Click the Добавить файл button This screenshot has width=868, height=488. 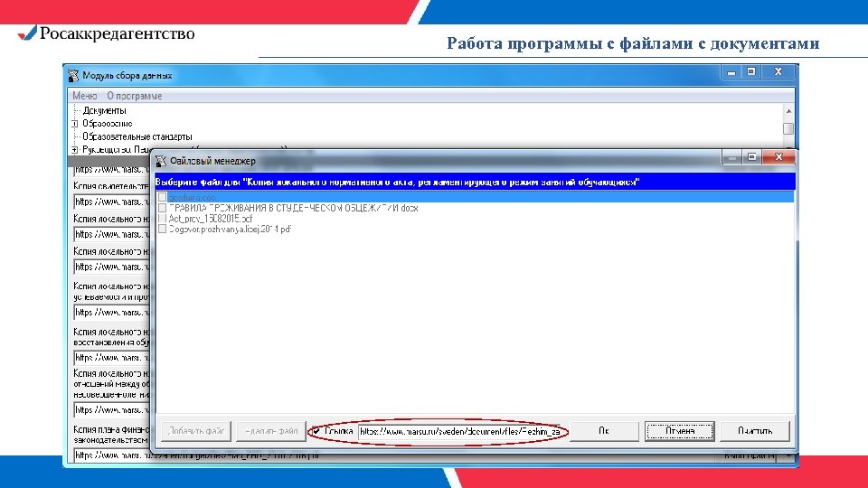click(x=196, y=431)
